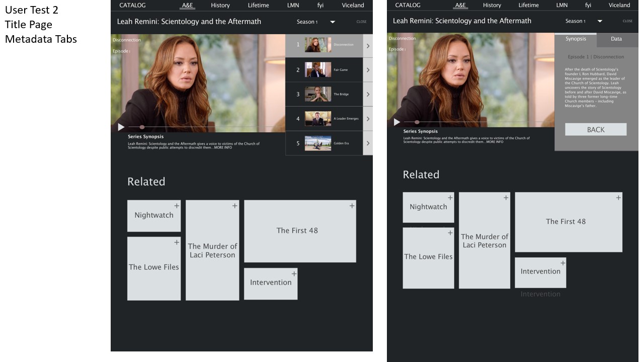Click plus on right Murder of Laci Peterson tile
This screenshot has height=362, width=644.
(506, 198)
